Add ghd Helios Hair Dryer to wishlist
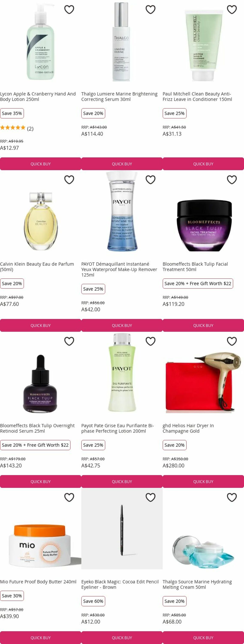This screenshot has width=244, height=644. 232,341
